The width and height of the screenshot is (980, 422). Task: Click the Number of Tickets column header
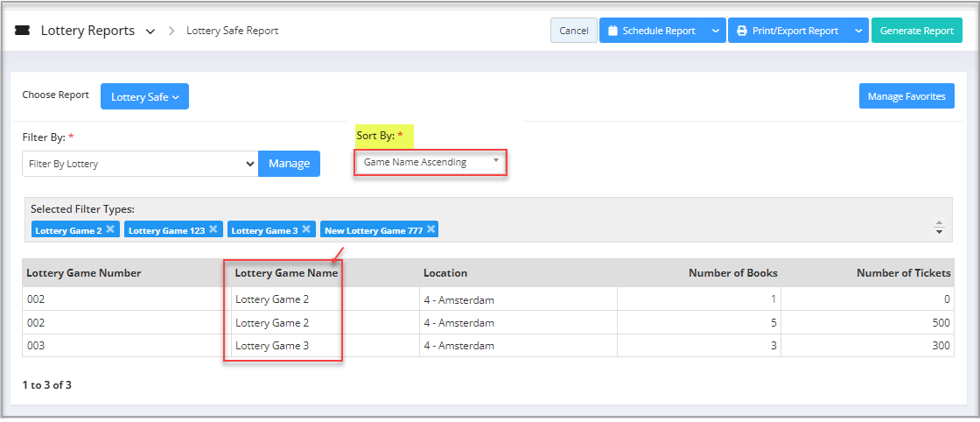(903, 272)
